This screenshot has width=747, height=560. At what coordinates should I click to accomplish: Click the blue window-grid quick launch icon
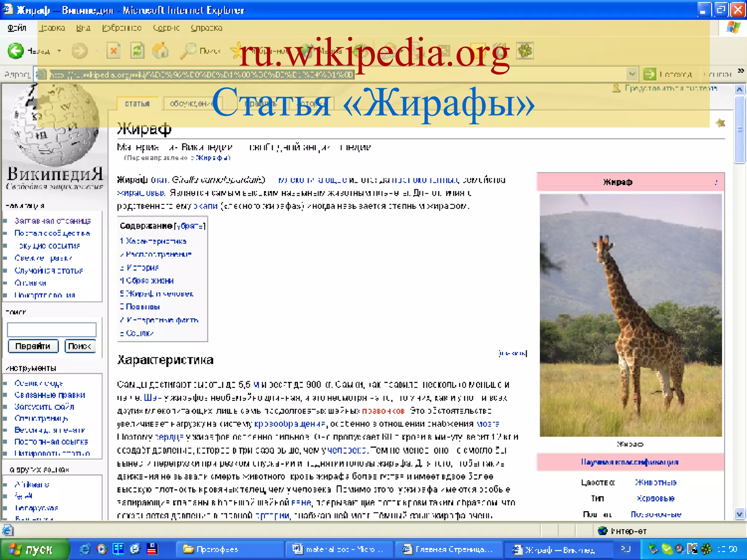[x=118, y=549]
